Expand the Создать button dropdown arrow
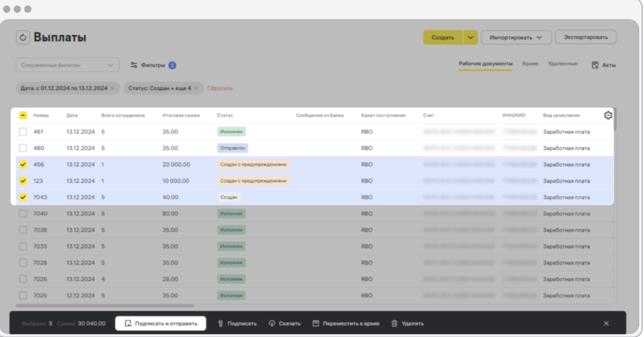This screenshot has height=337, width=644. (x=470, y=37)
